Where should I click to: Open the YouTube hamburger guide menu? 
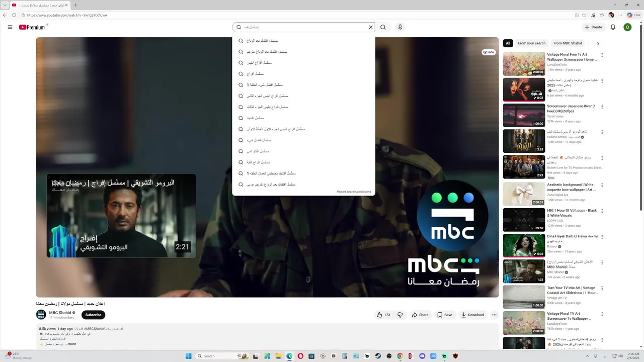[10, 27]
